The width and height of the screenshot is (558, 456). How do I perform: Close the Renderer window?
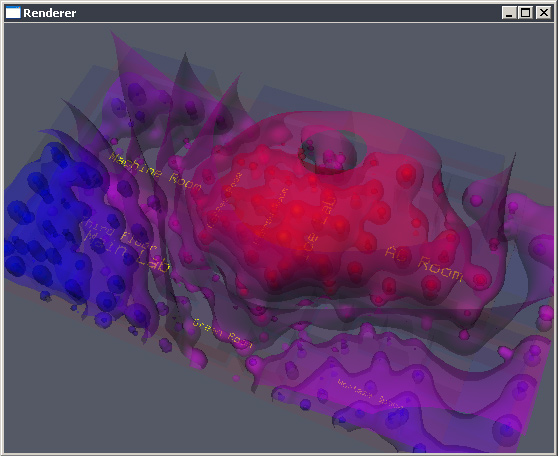(x=544, y=13)
